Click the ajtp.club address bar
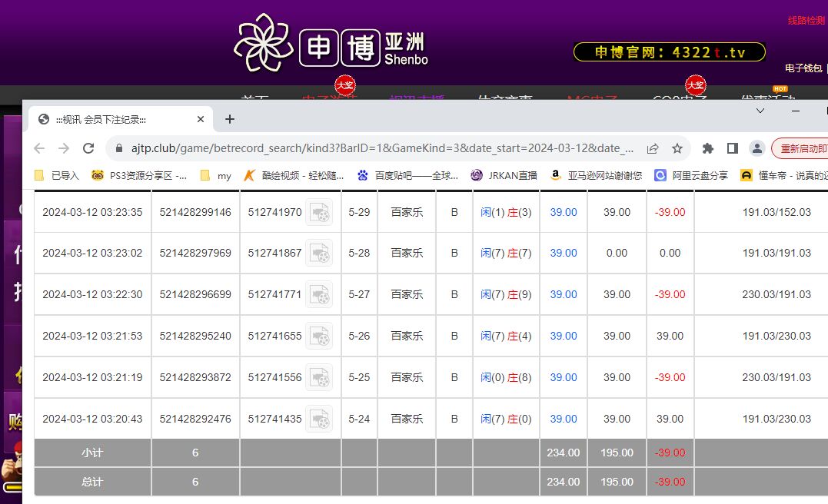 pyautogui.click(x=369, y=148)
